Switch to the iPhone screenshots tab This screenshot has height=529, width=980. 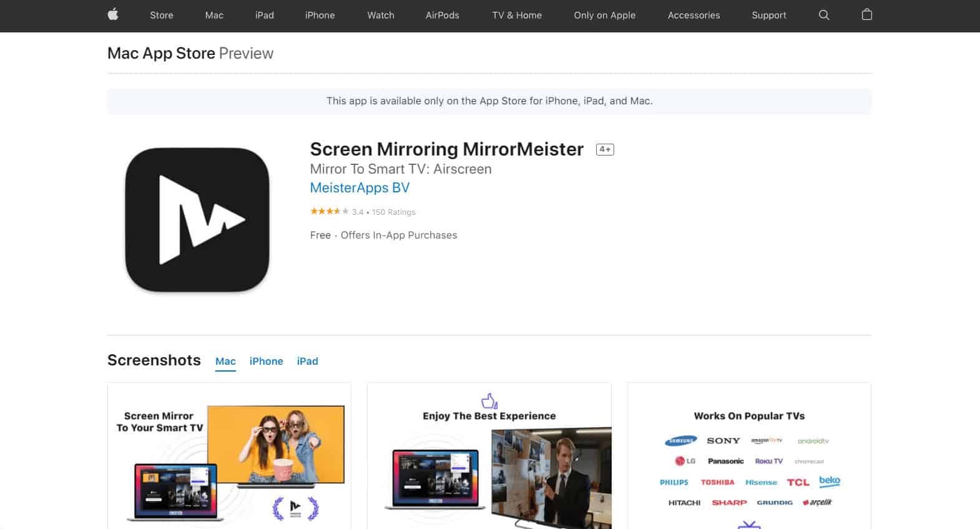coord(267,361)
